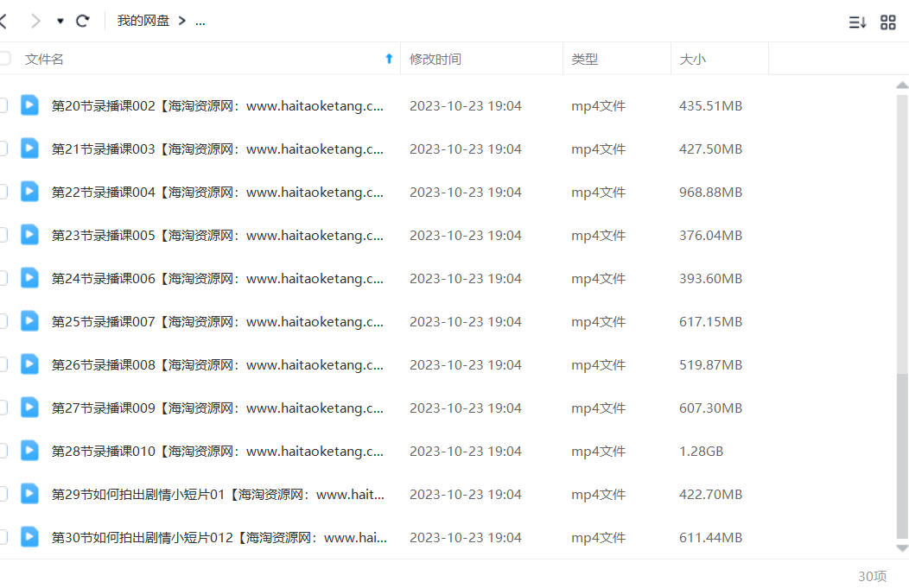Click video icon of 第25节录播课007

(29, 321)
